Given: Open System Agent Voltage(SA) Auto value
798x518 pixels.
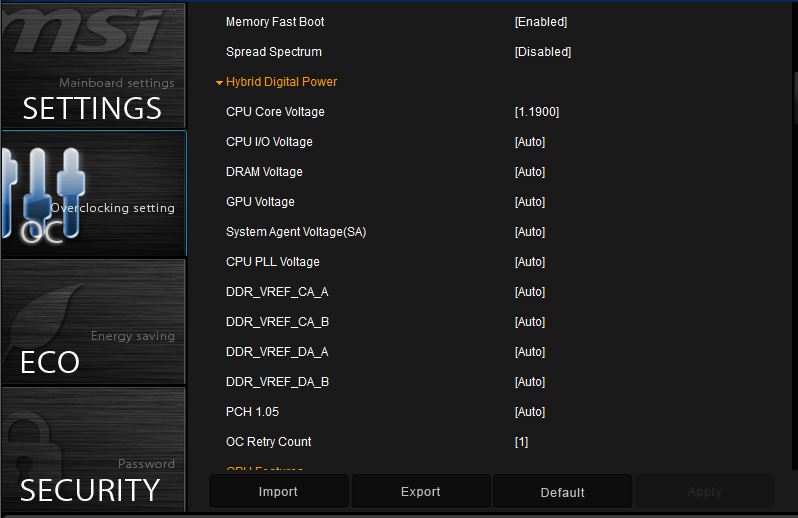Looking at the screenshot, I should click(530, 232).
